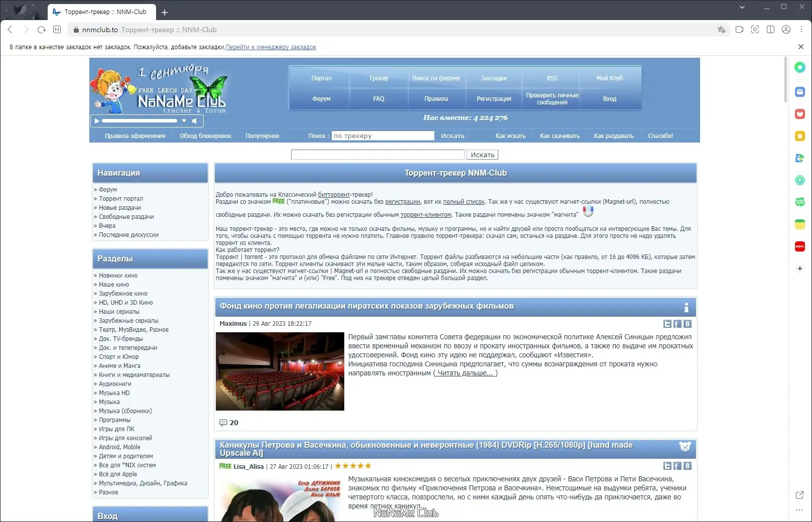812x522 pixels.
Task: Go back using the browser back arrow
Action: pyautogui.click(x=10, y=30)
